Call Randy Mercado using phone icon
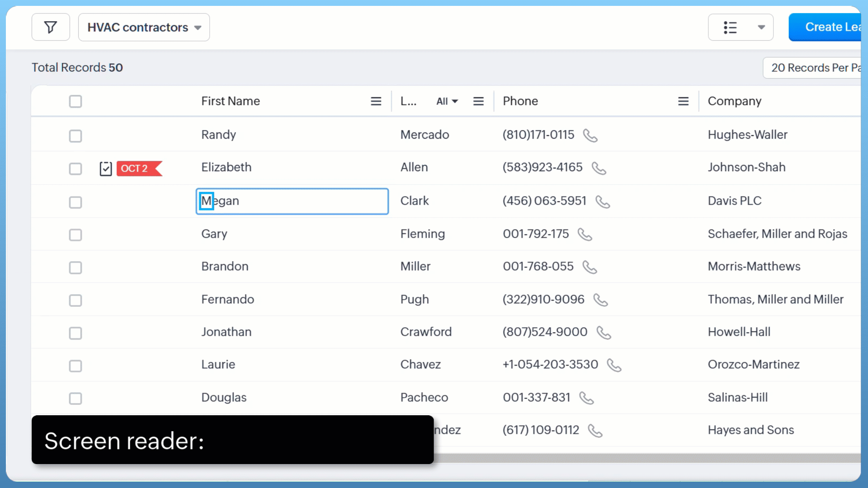868x488 pixels. tap(590, 136)
